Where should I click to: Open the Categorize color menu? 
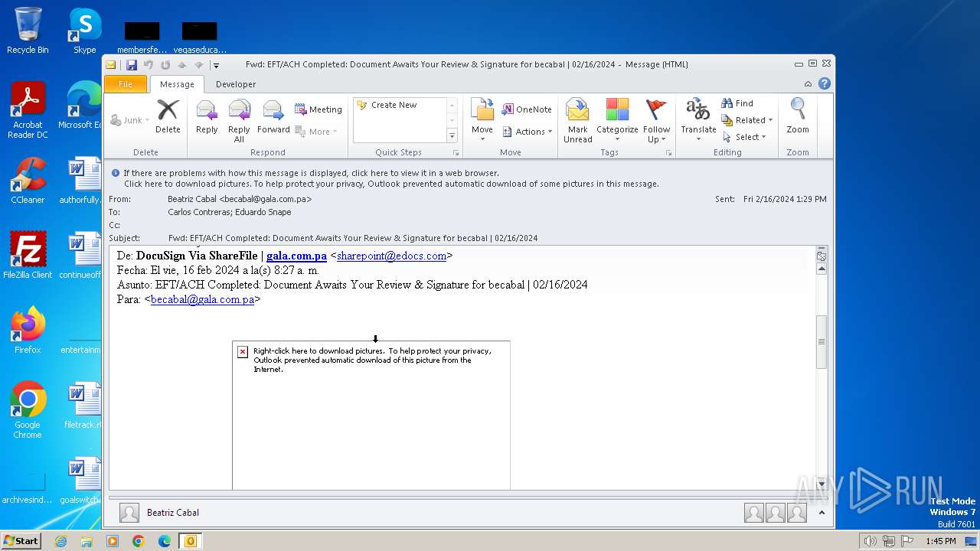coord(617,121)
